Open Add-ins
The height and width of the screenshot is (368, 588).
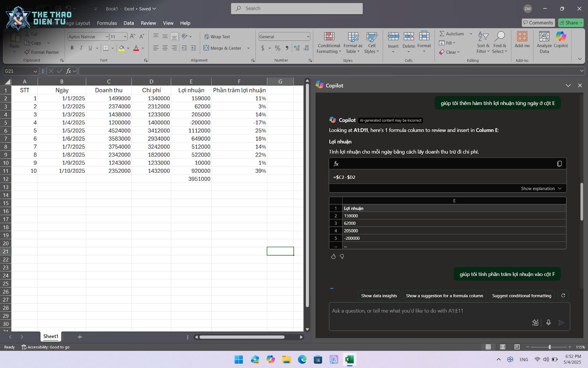pos(522,40)
